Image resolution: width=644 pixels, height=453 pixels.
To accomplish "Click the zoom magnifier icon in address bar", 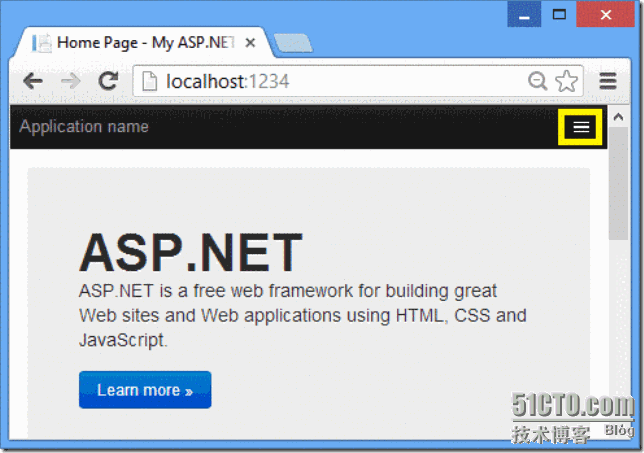I will coord(537,80).
